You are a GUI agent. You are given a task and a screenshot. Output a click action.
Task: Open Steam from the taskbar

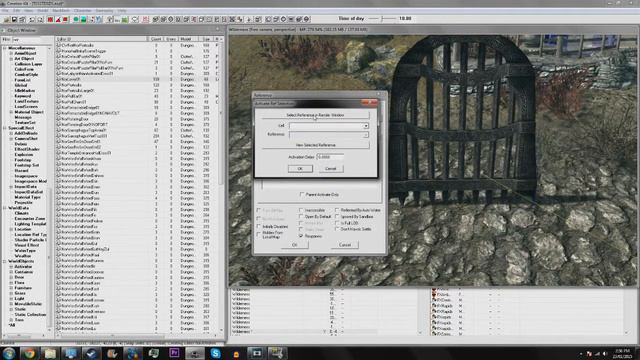tap(91, 353)
